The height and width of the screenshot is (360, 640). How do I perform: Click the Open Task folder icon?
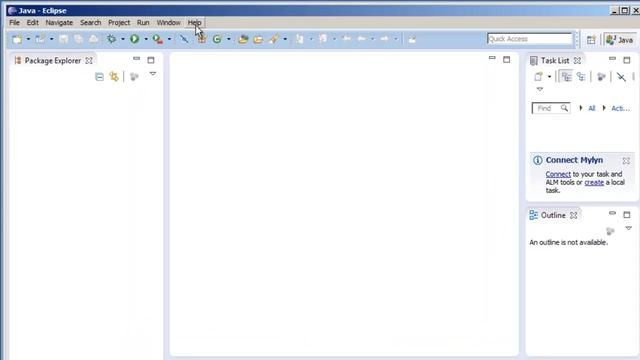[258, 39]
